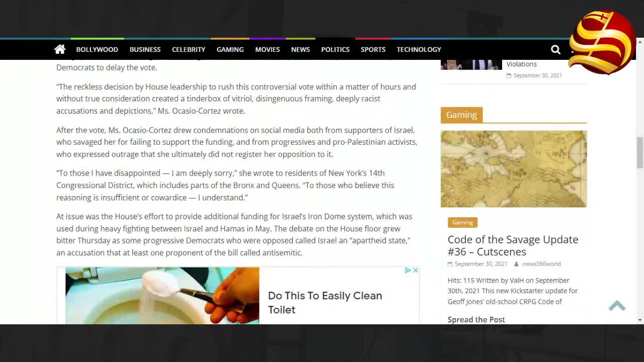Open the Code of the Savage article title
Screen dimensions: 644x362
coord(513,245)
